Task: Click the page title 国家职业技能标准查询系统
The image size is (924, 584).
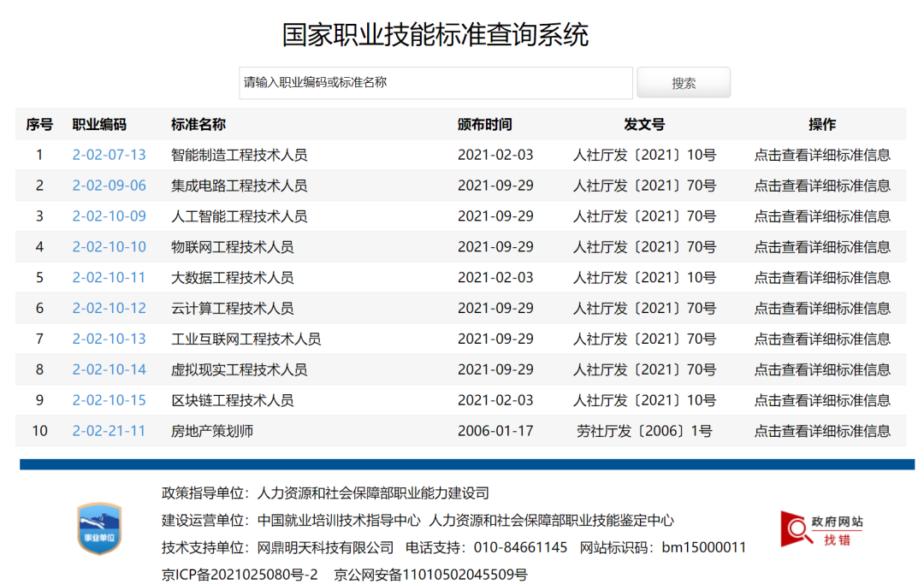Action: tap(435, 35)
